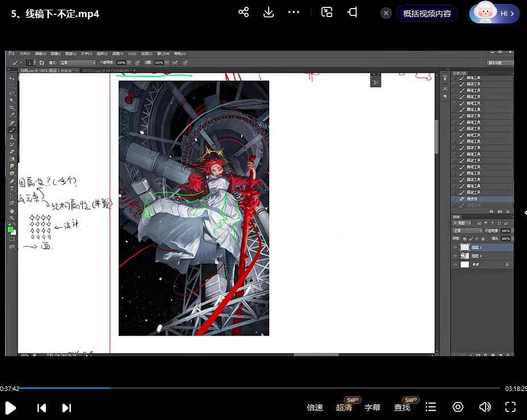The height and width of the screenshot is (420, 527).
Task: Click the video progress bar
Action: click(262, 388)
